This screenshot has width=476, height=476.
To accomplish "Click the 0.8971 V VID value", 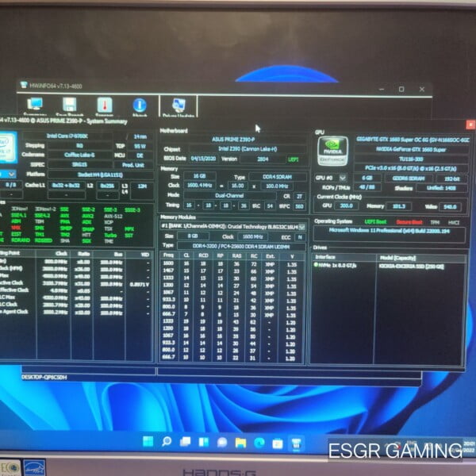I will 140,285.
